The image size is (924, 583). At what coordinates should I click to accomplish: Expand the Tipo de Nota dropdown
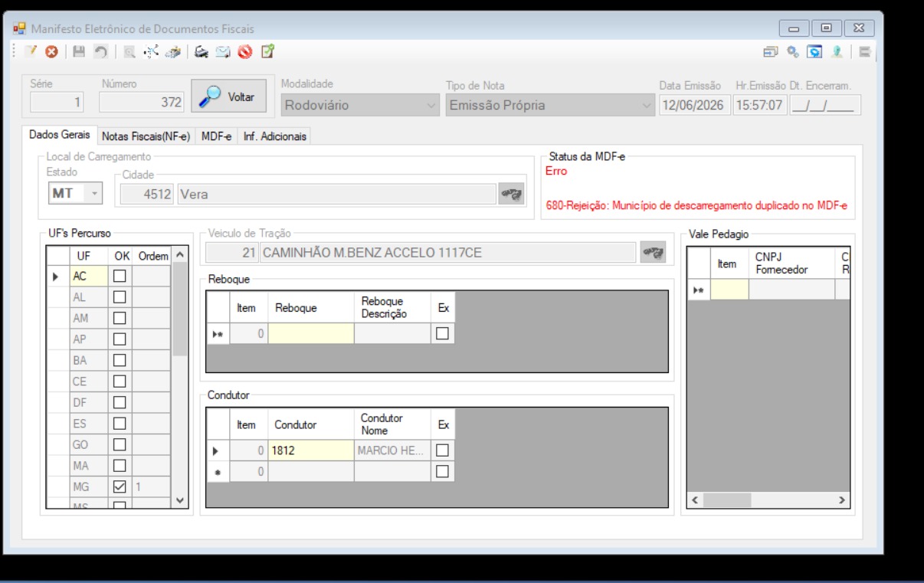point(550,105)
